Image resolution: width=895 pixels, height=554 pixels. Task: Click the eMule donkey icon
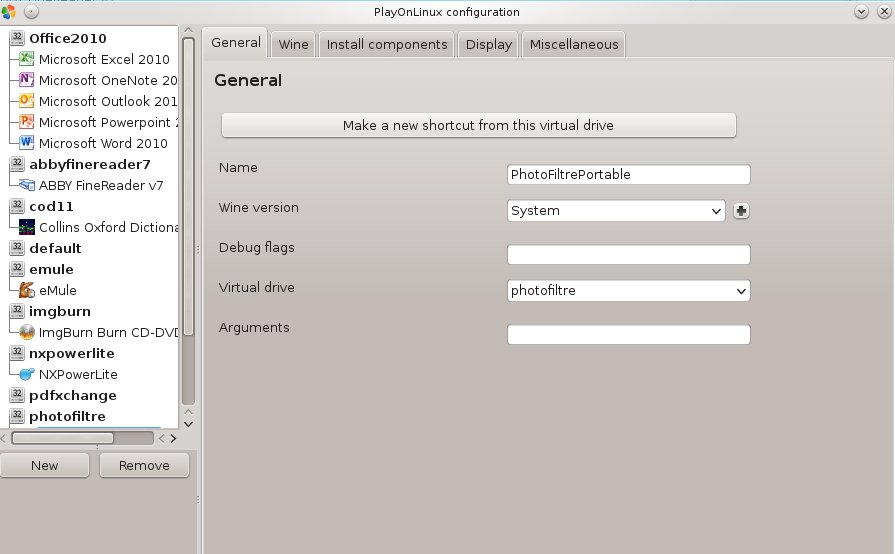[27, 290]
